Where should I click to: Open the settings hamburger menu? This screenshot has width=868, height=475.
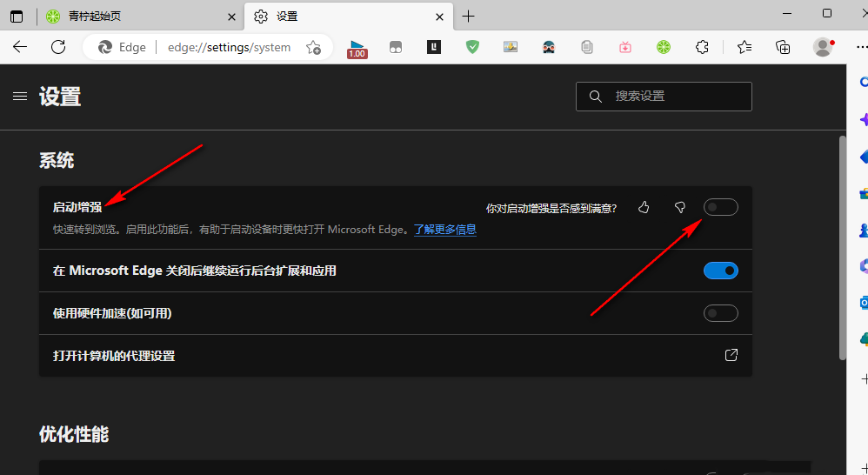coord(20,97)
